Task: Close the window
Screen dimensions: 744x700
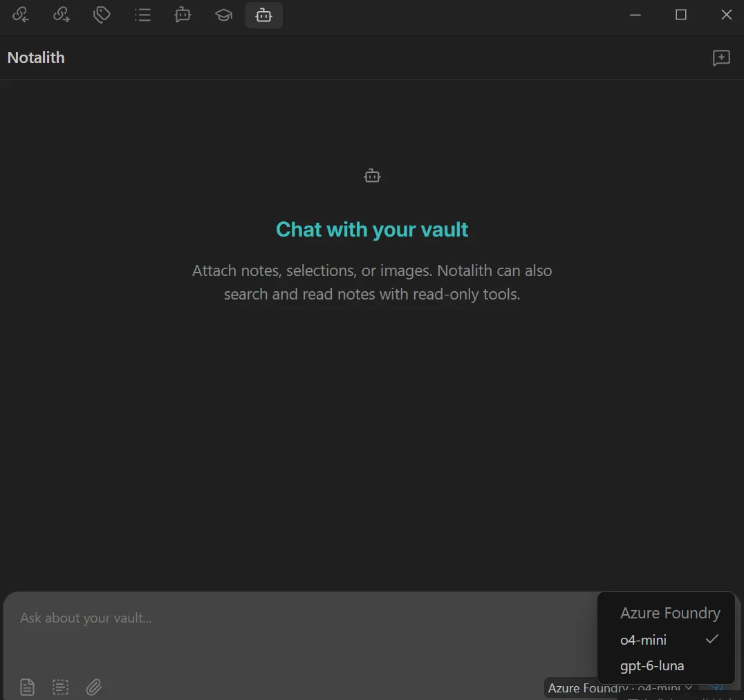Action: 726,15
